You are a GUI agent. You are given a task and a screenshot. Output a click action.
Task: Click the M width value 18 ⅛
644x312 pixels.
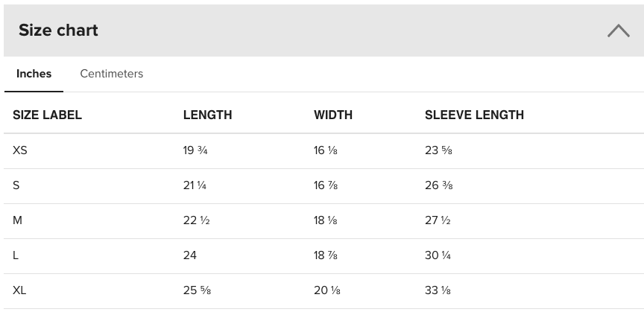pos(326,220)
